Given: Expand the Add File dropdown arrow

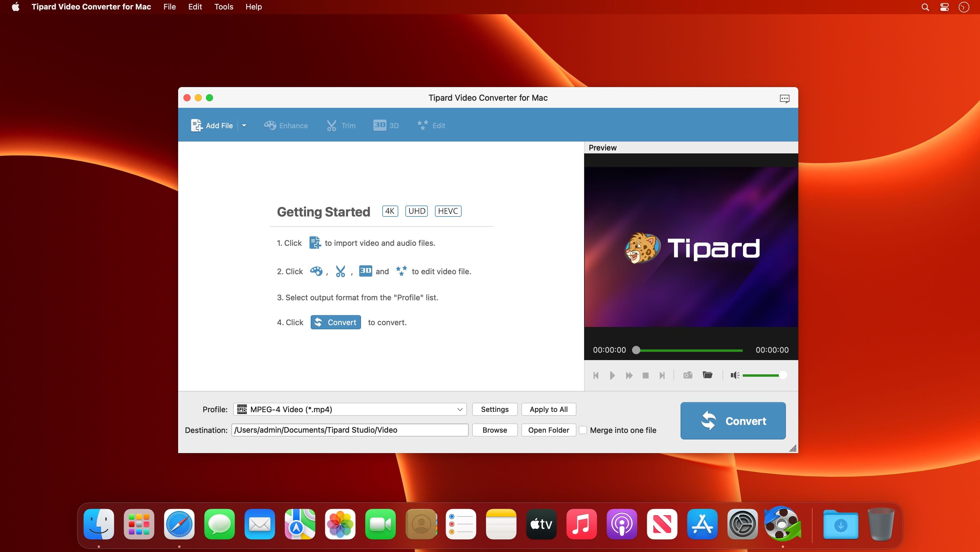Looking at the screenshot, I should (244, 125).
